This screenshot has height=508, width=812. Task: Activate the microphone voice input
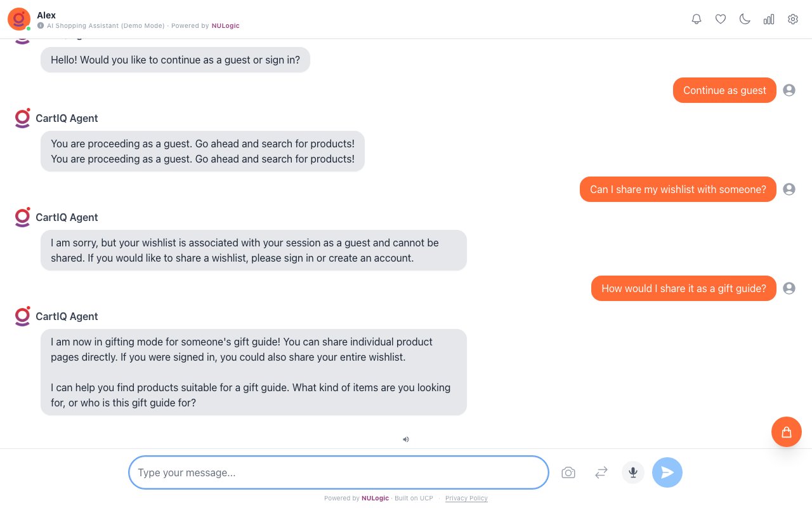(x=633, y=472)
